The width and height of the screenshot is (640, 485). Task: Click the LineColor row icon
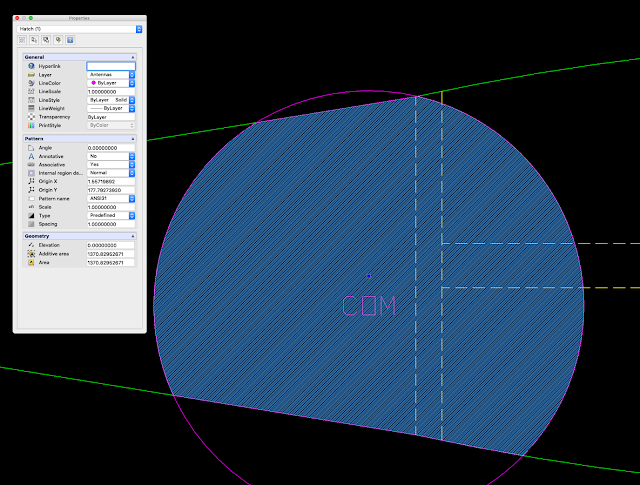pyautogui.click(x=31, y=83)
